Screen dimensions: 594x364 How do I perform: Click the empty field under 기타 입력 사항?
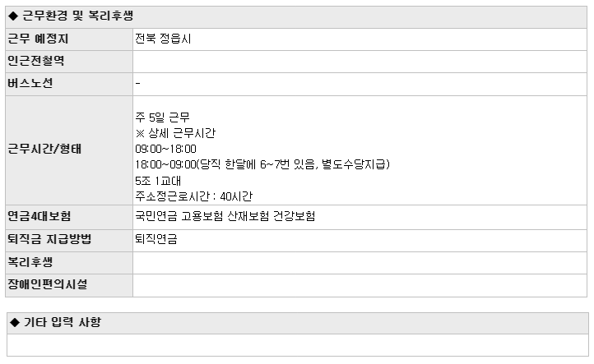pyautogui.click(x=298, y=345)
